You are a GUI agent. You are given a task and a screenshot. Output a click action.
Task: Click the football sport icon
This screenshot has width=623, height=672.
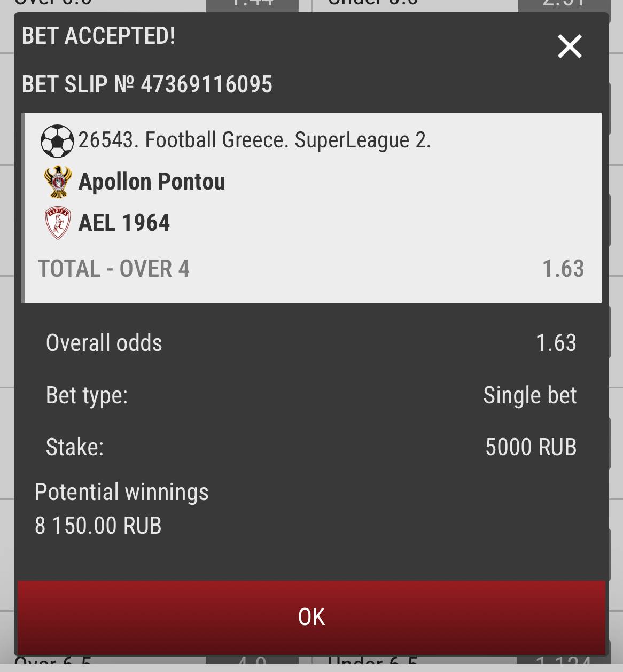pyautogui.click(x=57, y=141)
